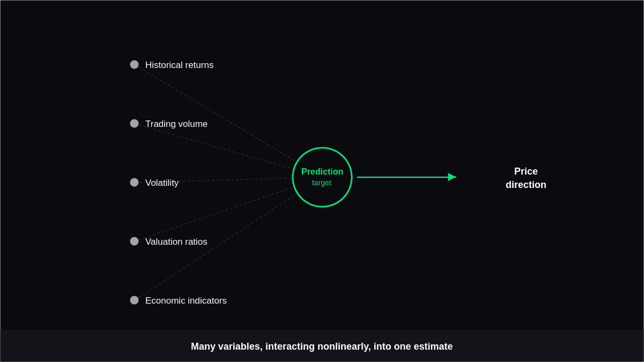Click the Price direction output label
Image resolution: width=644 pixels, height=362 pixels.
(526, 178)
